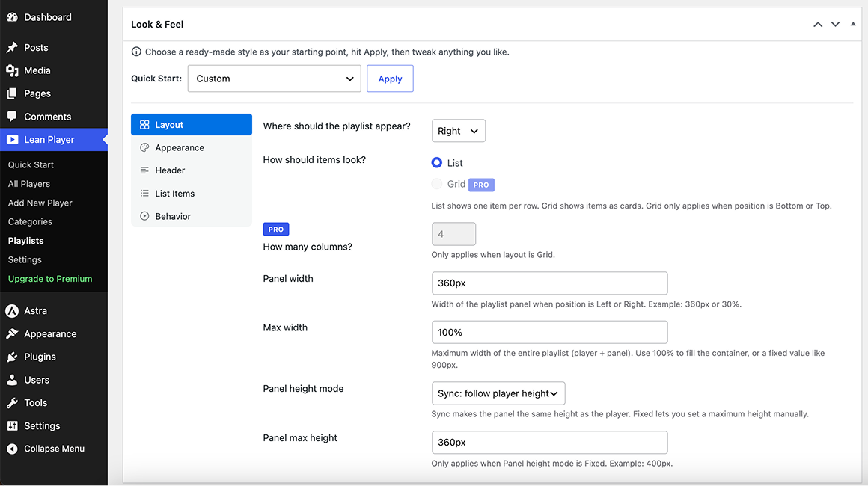Viewport: 868px width, 486px height.
Task: Open All Players submenu item
Action: pyautogui.click(x=28, y=184)
